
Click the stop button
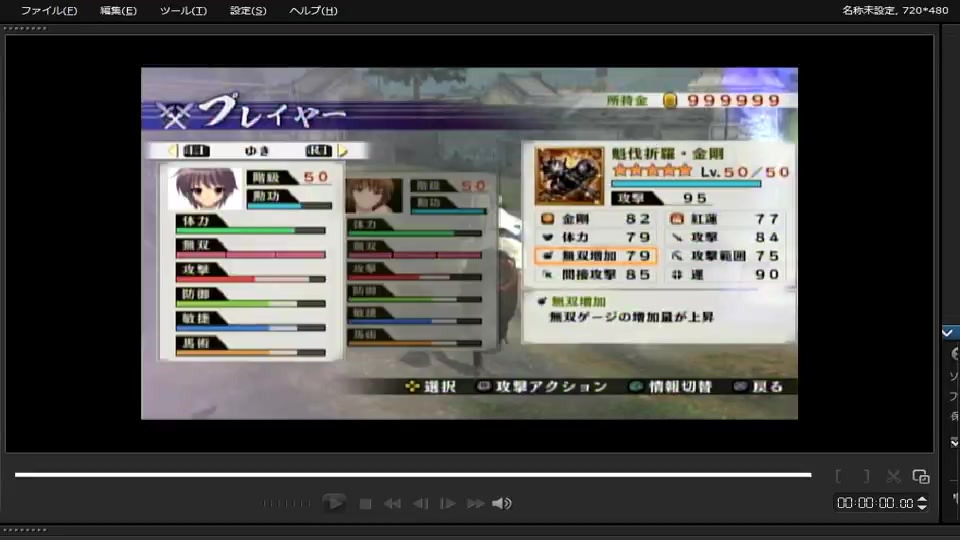point(366,504)
